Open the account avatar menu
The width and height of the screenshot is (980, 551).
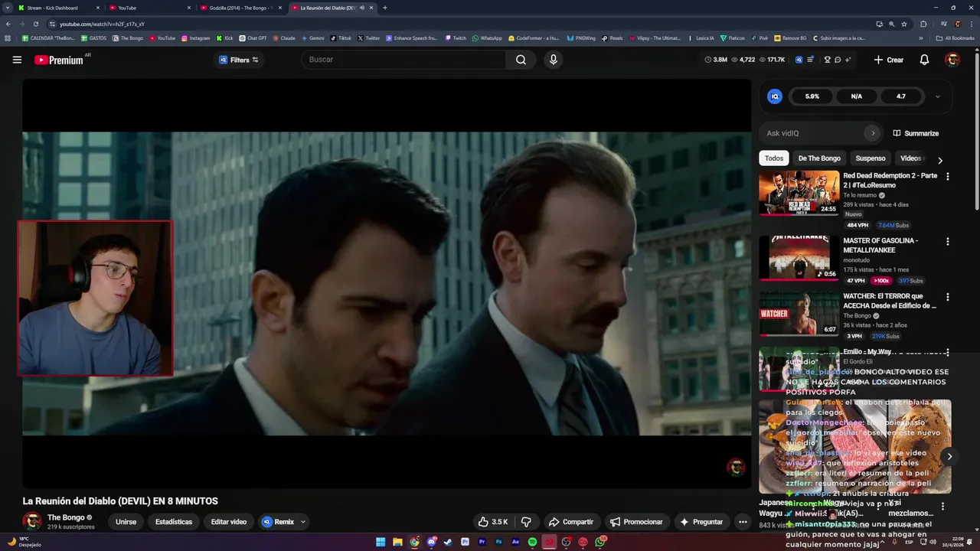pyautogui.click(x=952, y=60)
